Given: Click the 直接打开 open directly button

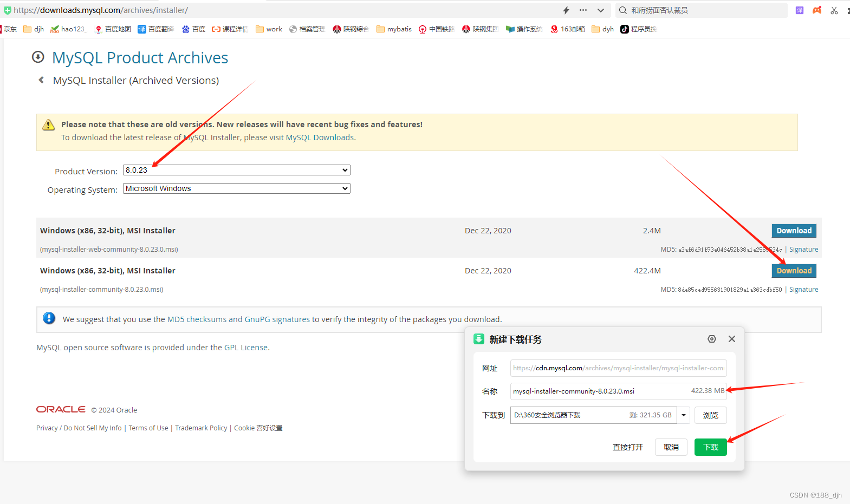Looking at the screenshot, I should (628, 447).
